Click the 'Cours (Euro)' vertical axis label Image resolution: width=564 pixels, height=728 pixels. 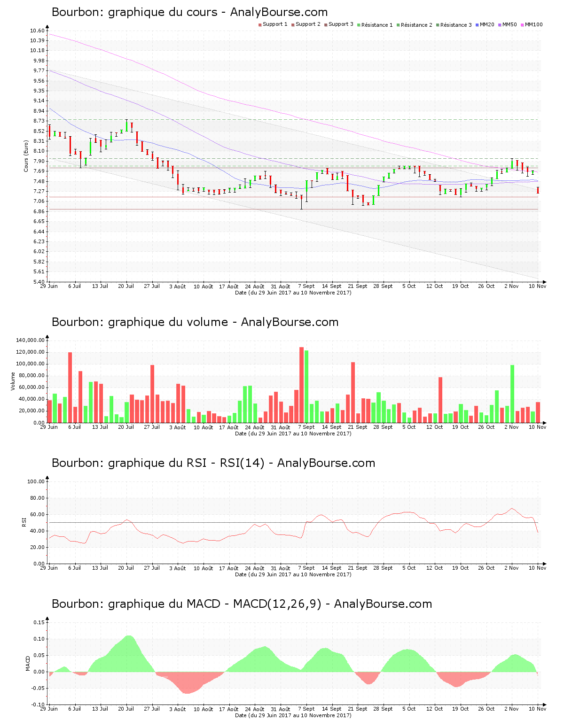(x=26, y=156)
